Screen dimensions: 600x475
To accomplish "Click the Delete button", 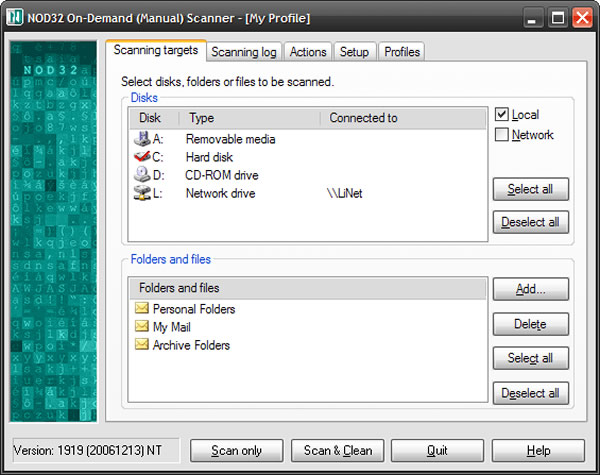I will 530,324.
